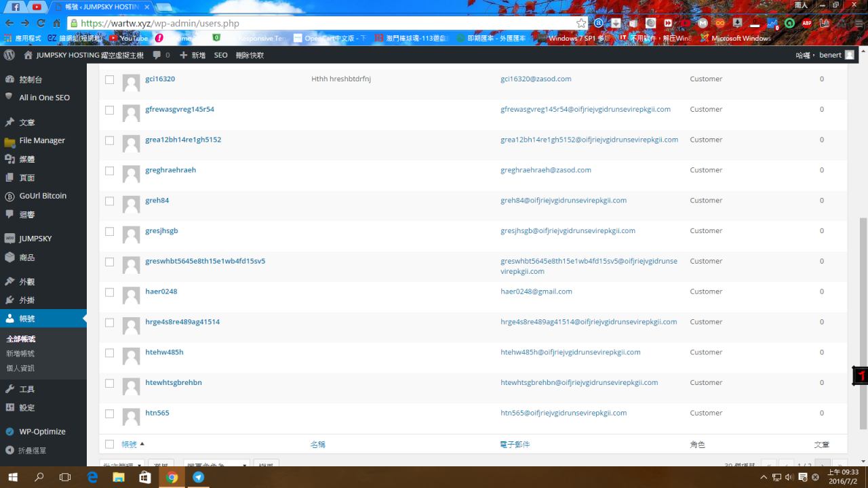Open WP-Optimize from the sidebar
The image size is (868, 488).
pos(42,432)
